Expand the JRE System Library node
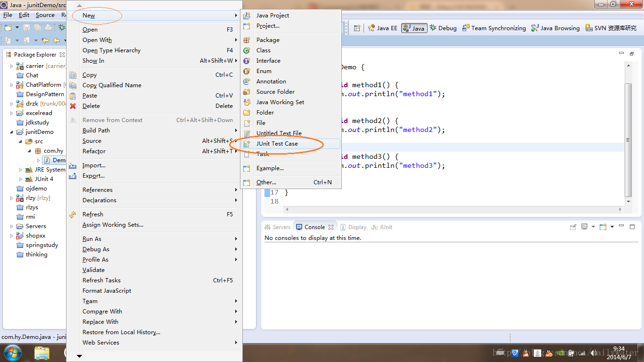 pyautogui.click(x=20, y=170)
